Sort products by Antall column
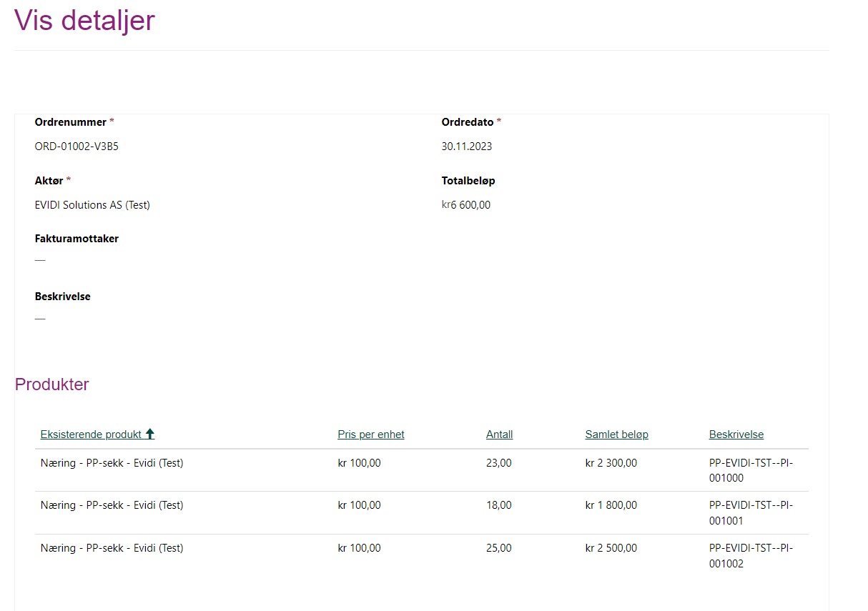Viewport: 868px width, 611px height. coord(499,434)
